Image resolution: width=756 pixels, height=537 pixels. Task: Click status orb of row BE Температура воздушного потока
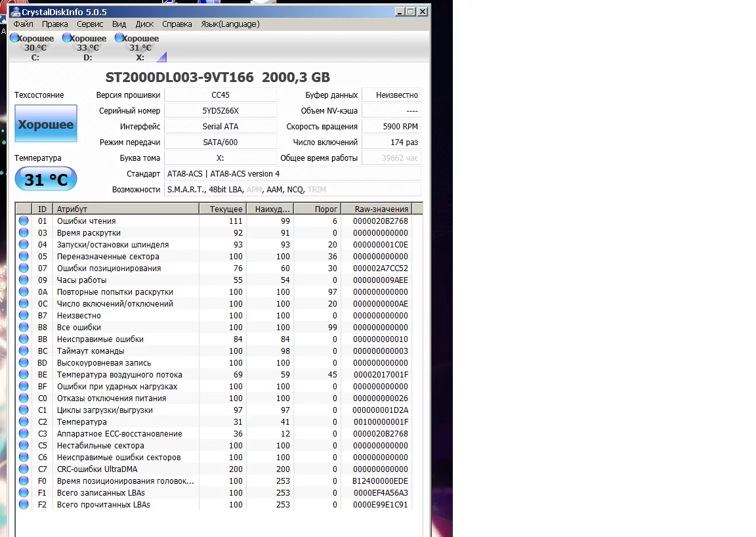pos(24,374)
